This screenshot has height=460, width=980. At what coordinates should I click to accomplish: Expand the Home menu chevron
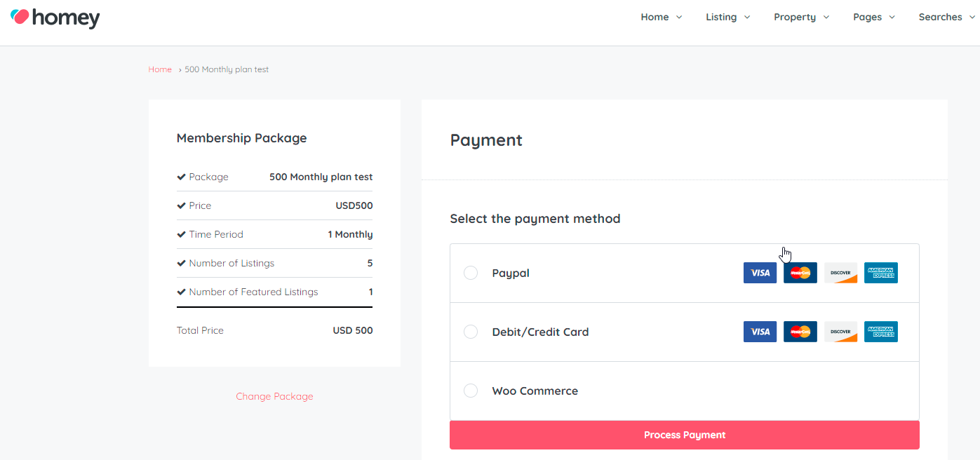tap(679, 18)
